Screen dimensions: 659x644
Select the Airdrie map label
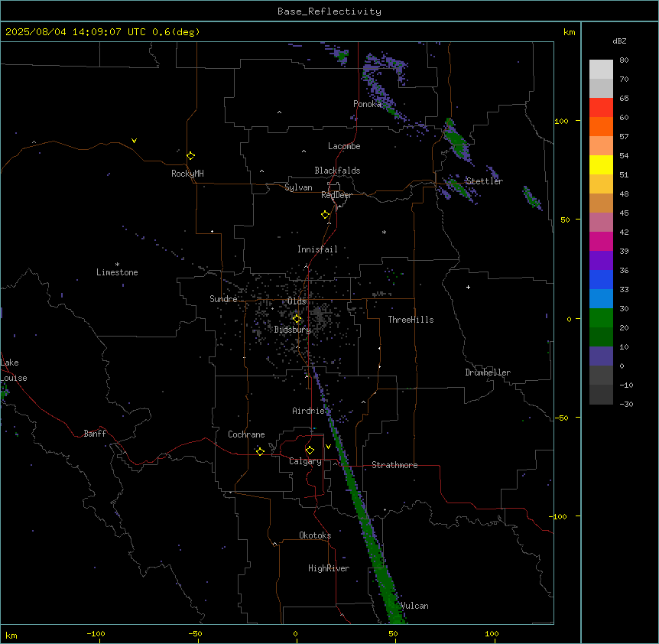coord(309,411)
